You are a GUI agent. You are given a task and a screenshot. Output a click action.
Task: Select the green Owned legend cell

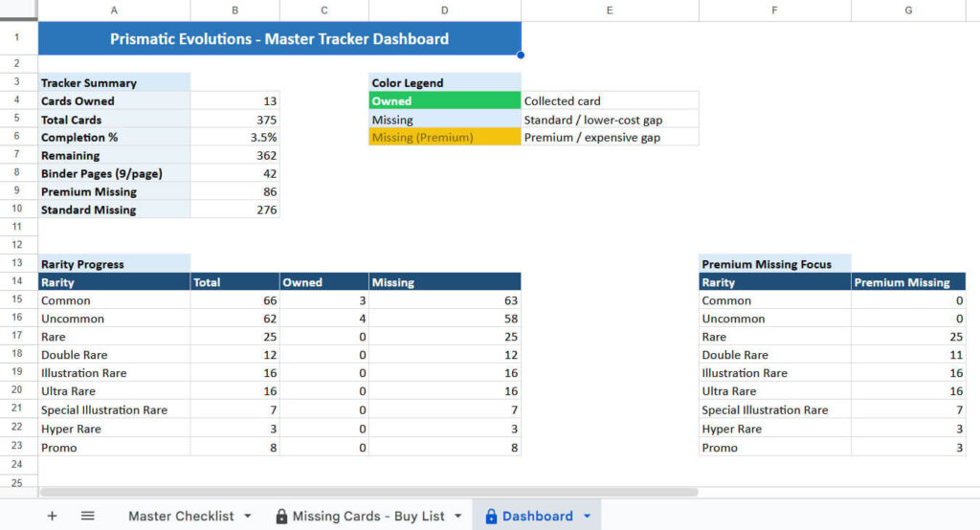tap(445, 101)
